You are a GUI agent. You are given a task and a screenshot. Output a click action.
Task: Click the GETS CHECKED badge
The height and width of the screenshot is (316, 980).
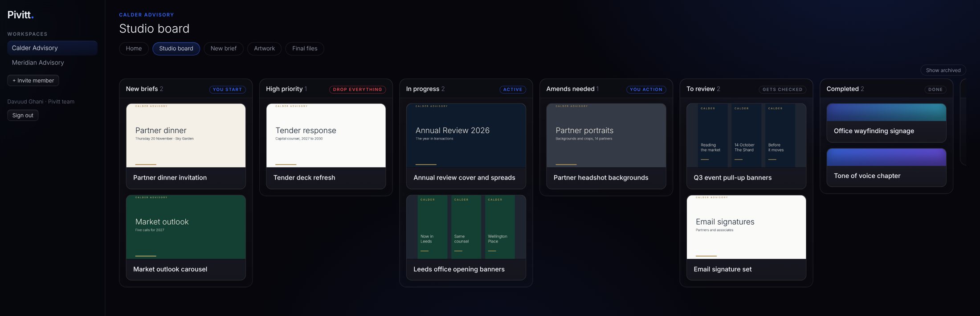(x=782, y=90)
